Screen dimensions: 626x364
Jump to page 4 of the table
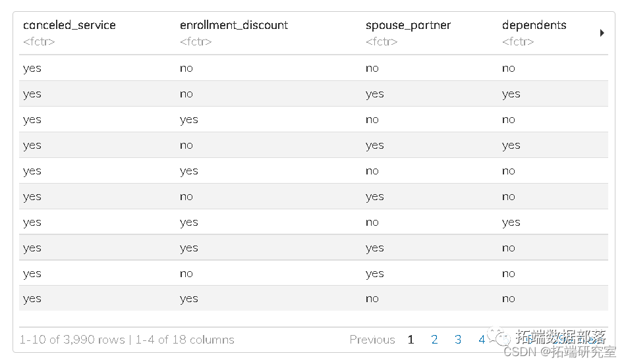pyautogui.click(x=482, y=340)
